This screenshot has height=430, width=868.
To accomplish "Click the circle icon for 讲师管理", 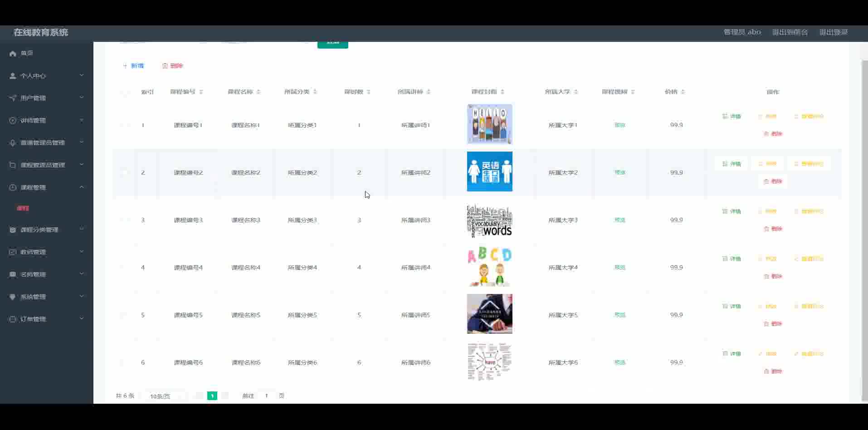I will 13,121.
